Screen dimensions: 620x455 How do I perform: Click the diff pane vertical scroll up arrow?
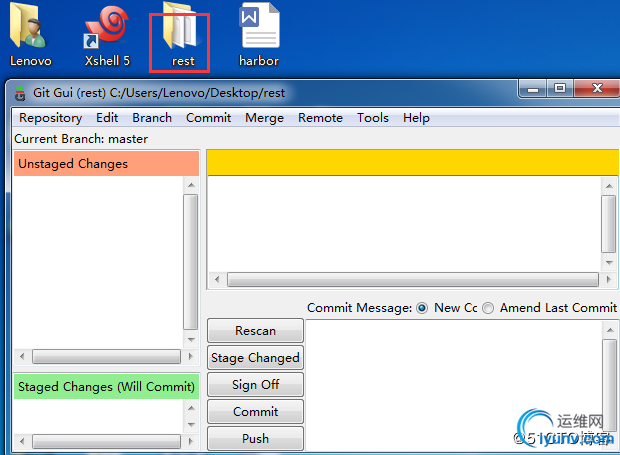pos(609,186)
